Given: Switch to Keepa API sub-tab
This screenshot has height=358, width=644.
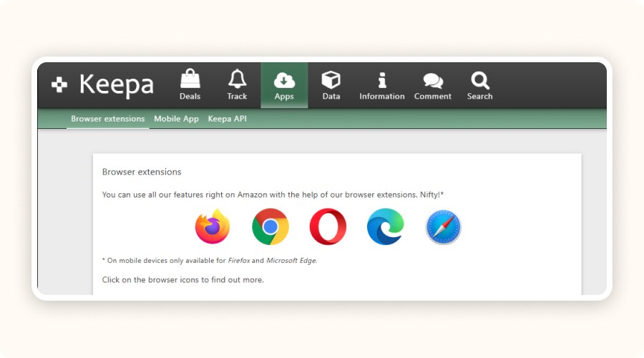Looking at the screenshot, I should 227,119.
